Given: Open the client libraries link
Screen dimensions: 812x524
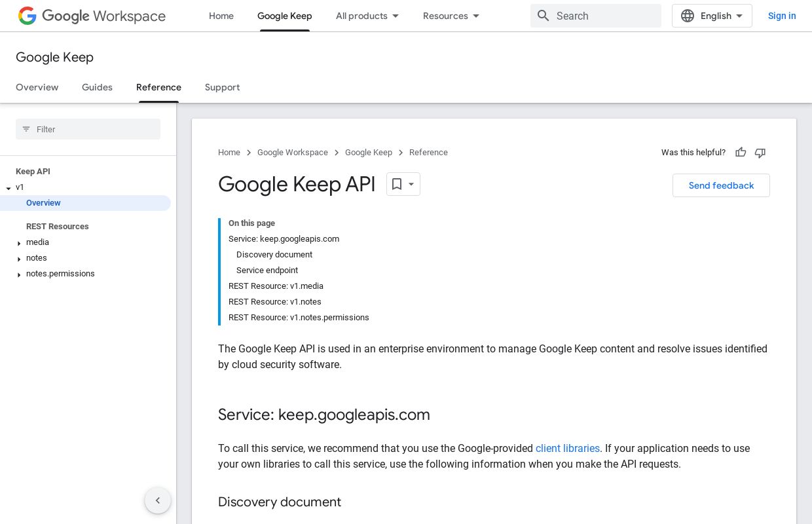Looking at the screenshot, I should 568,449.
